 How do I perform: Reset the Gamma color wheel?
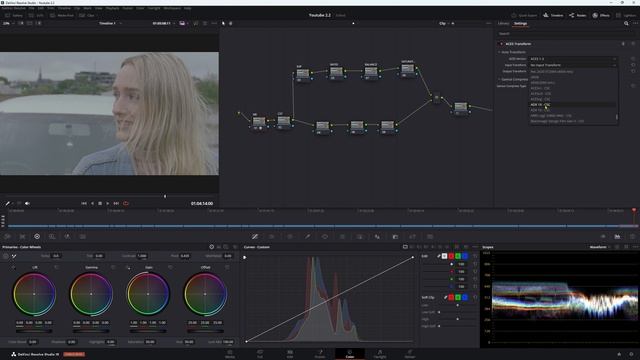tap(113, 267)
